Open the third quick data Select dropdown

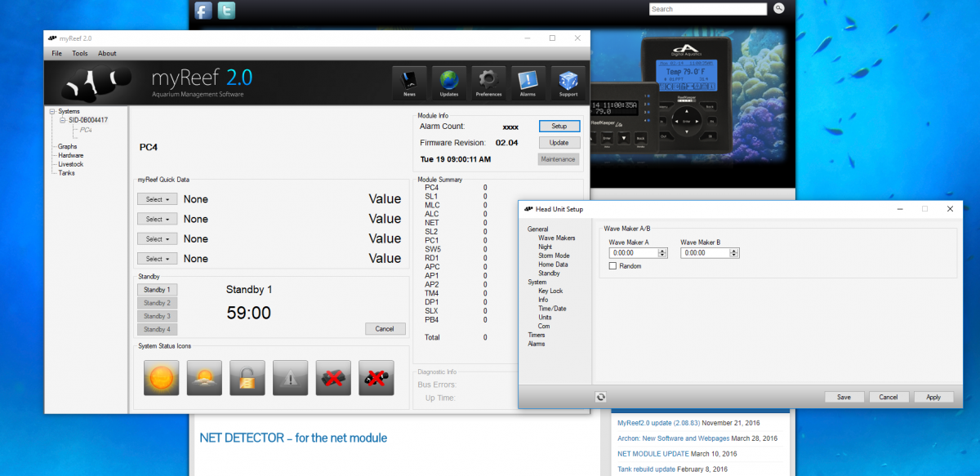[x=157, y=239]
